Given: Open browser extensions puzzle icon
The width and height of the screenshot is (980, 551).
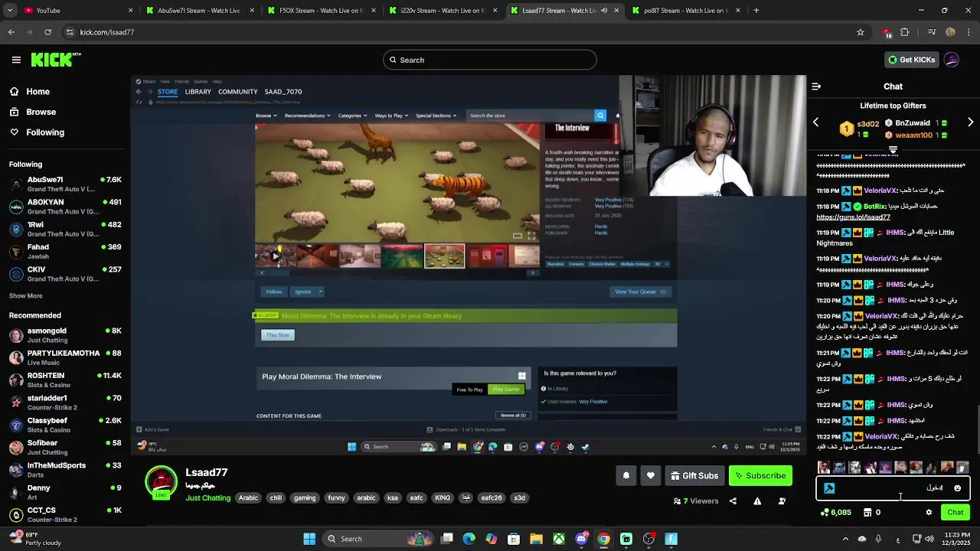Looking at the screenshot, I should (905, 32).
